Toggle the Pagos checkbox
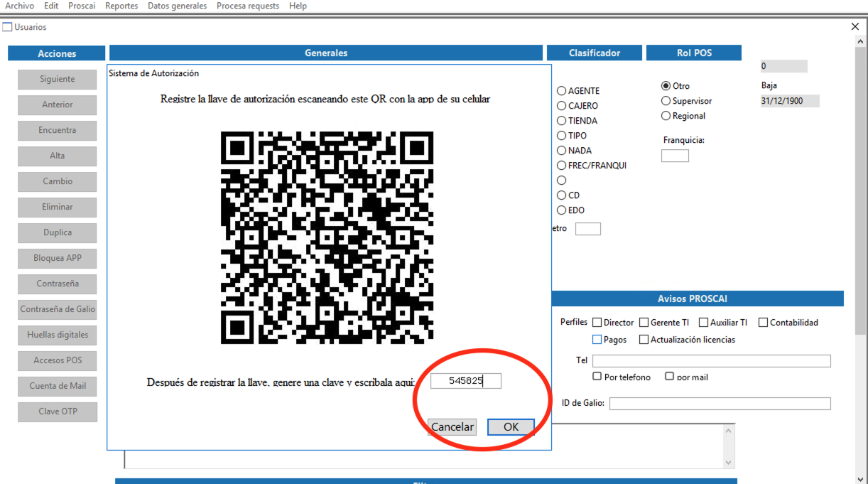The width and height of the screenshot is (868, 484). tap(597, 340)
